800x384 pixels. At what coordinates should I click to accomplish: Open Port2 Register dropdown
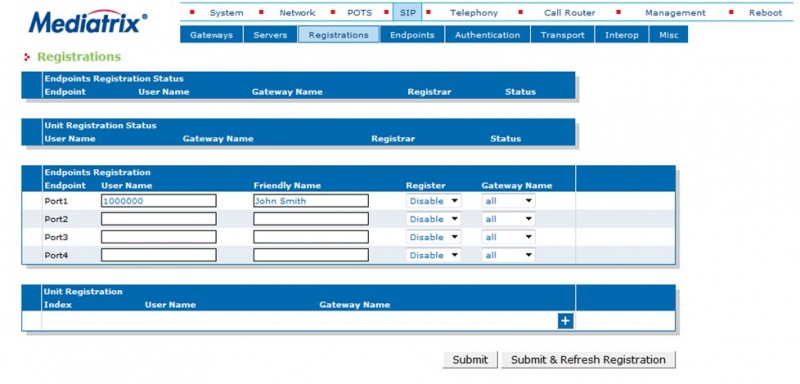point(433,219)
